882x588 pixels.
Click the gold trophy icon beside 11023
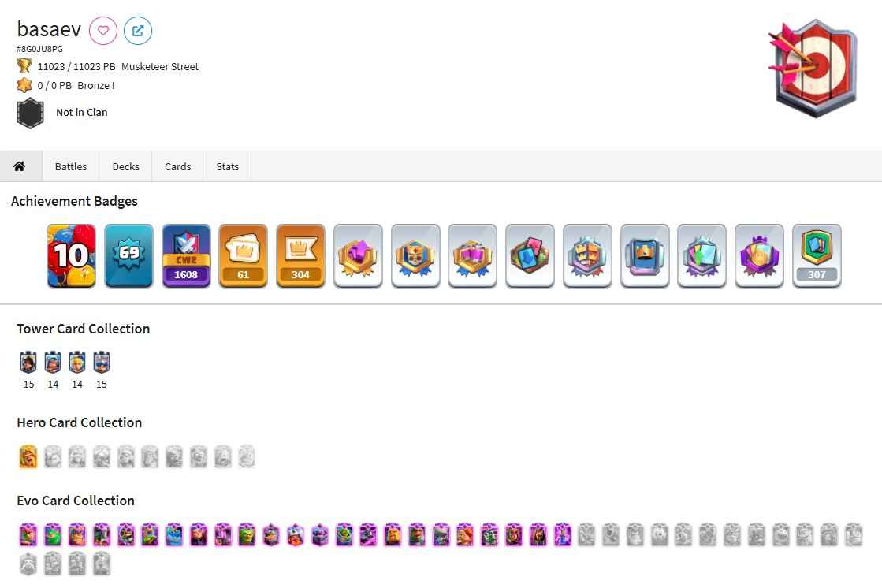coord(24,66)
